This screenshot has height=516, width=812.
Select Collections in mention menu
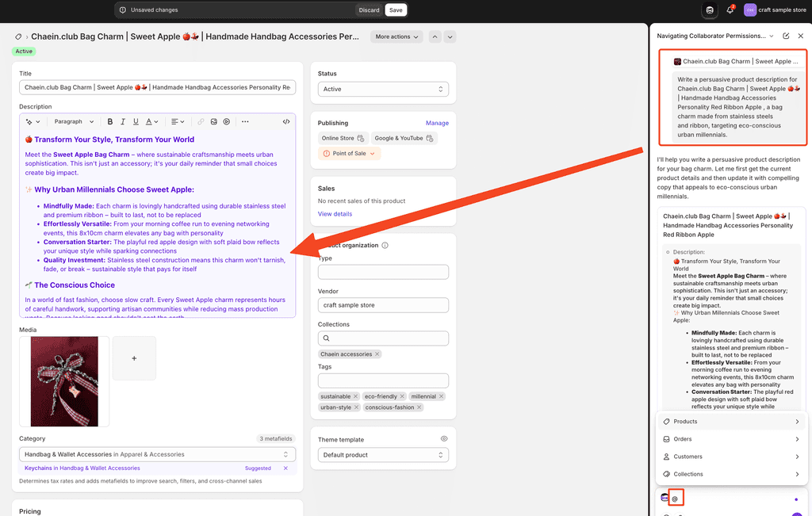click(731, 475)
